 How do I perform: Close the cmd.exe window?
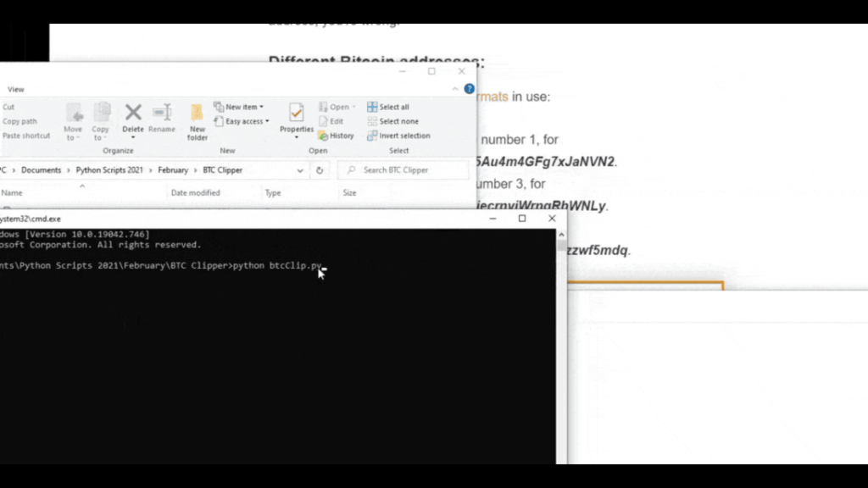pos(552,219)
